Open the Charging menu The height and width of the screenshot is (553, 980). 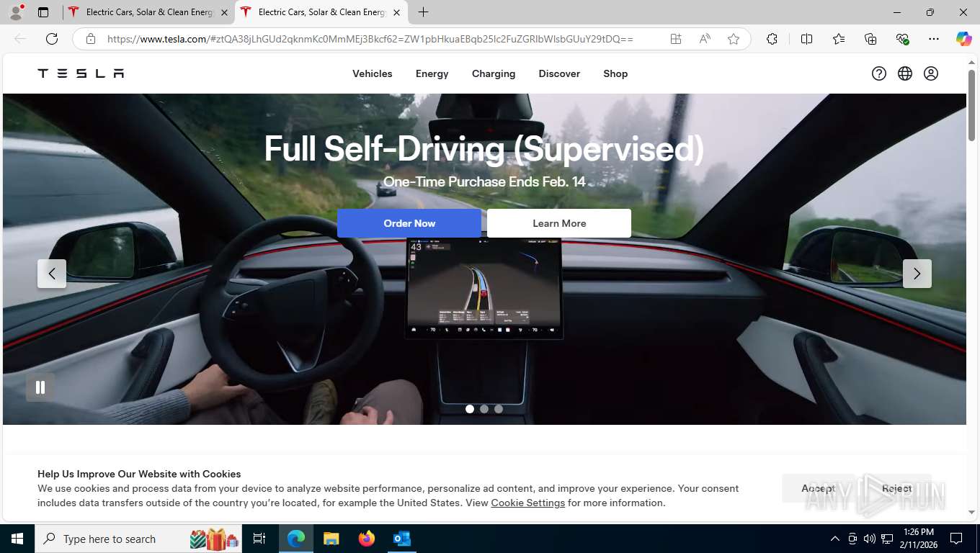pos(494,73)
